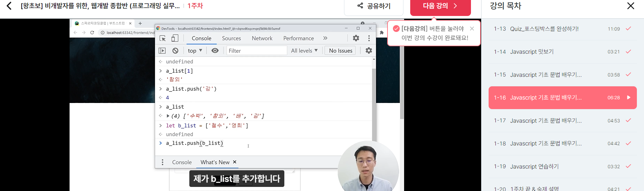
Task: Open the top JavaScript context dropdown
Action: (195, 51)
